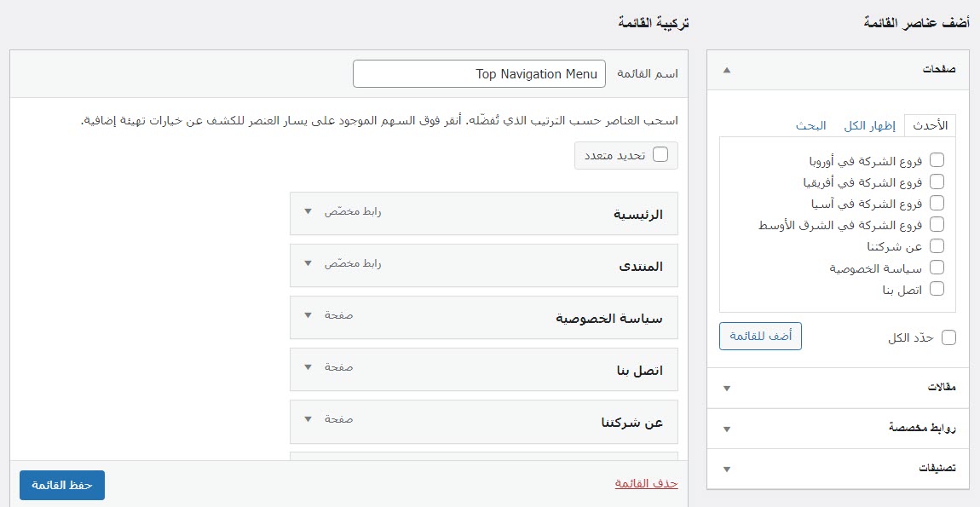Check the فروع الشركة في أفريقيا page checkbox
Viewport: 980px width, 507px height.
(x=937, y=181)
